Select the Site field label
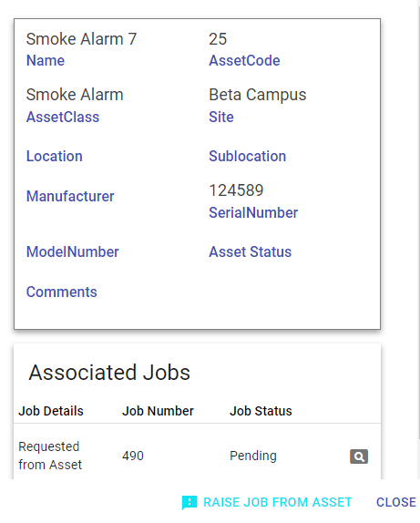This screenshot has width=420, height=523. click(221, 117)
